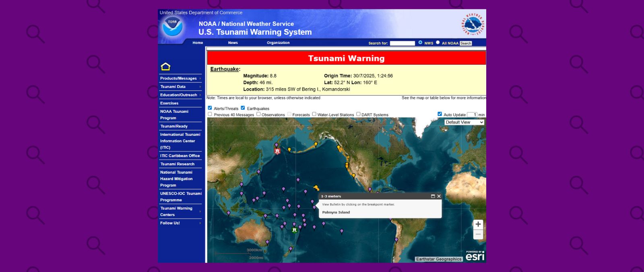644x272 pixels.
Task: Click the purple marker on New Zealand
Action: tap(291, 249)
